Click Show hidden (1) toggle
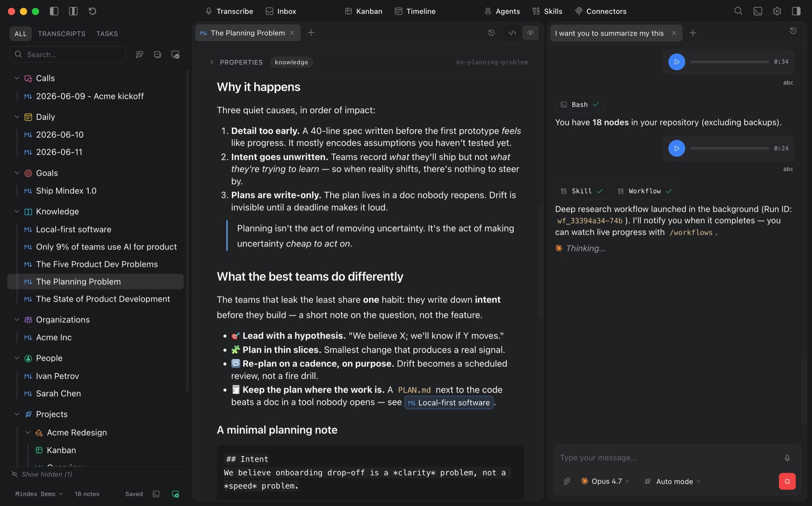Viewport: 812px width, 506px height. coord(42,474)
